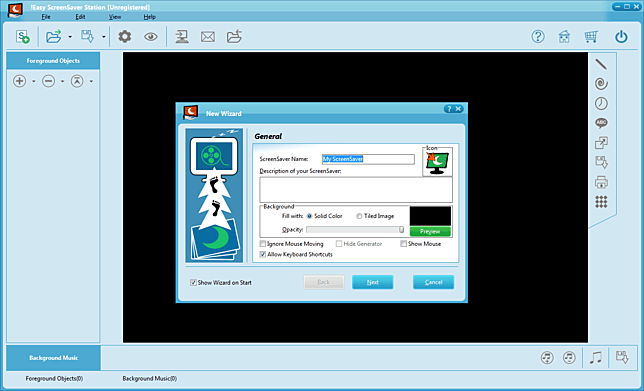Expand the move-to-top dropdown arrow
The width and height of the screenshot is (644, 391).
click(91, 81)
